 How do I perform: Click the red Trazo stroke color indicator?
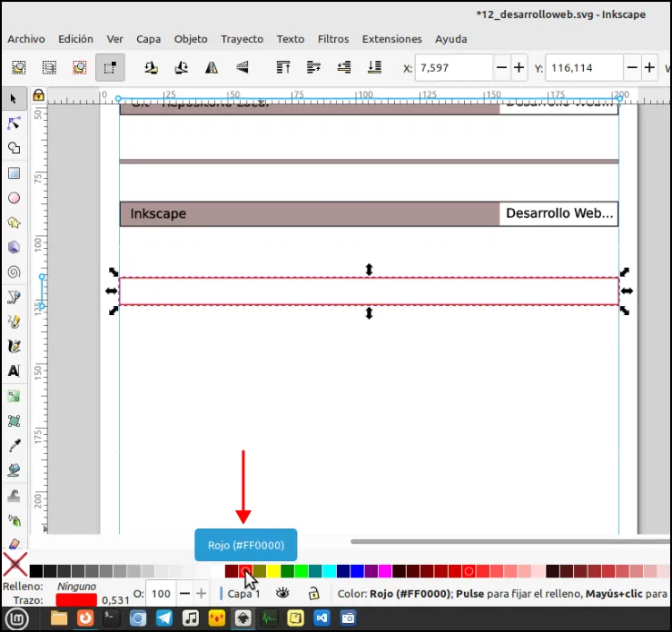pos(76,600)
